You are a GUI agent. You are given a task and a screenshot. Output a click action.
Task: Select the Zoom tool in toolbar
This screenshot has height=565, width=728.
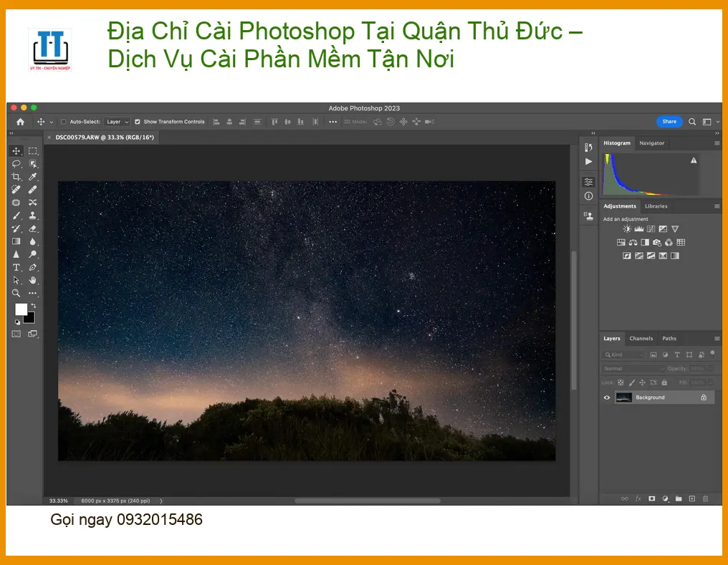coord(16,293)
